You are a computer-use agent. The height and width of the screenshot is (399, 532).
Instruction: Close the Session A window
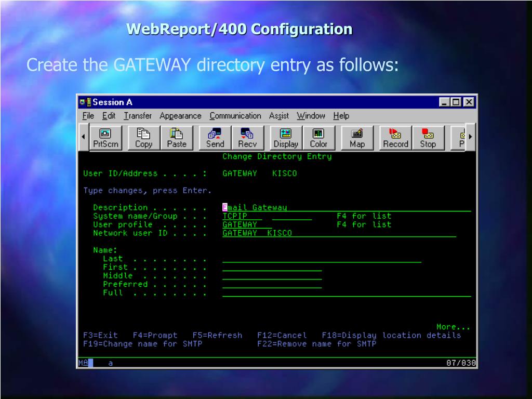469,102
